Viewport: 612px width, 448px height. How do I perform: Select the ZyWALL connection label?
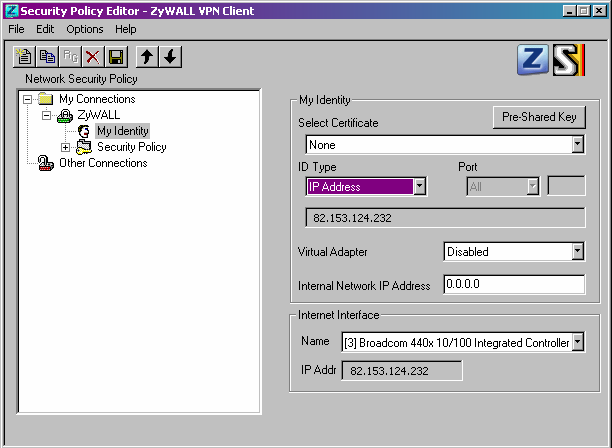click(99, 115)
